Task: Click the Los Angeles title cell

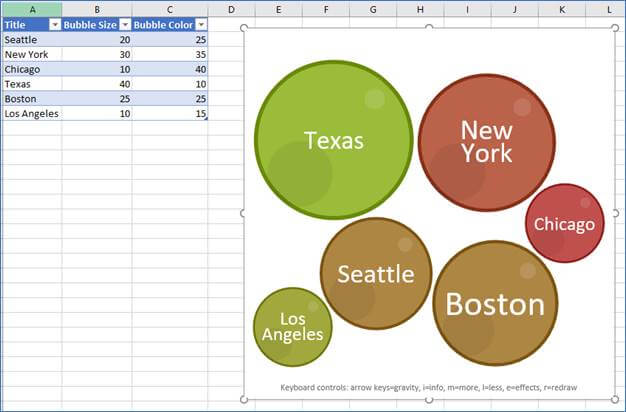Action: point(32,113)
